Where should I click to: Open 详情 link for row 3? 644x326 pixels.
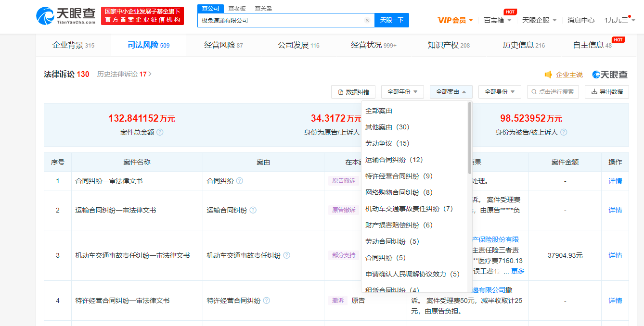click(x=615, y=255)
